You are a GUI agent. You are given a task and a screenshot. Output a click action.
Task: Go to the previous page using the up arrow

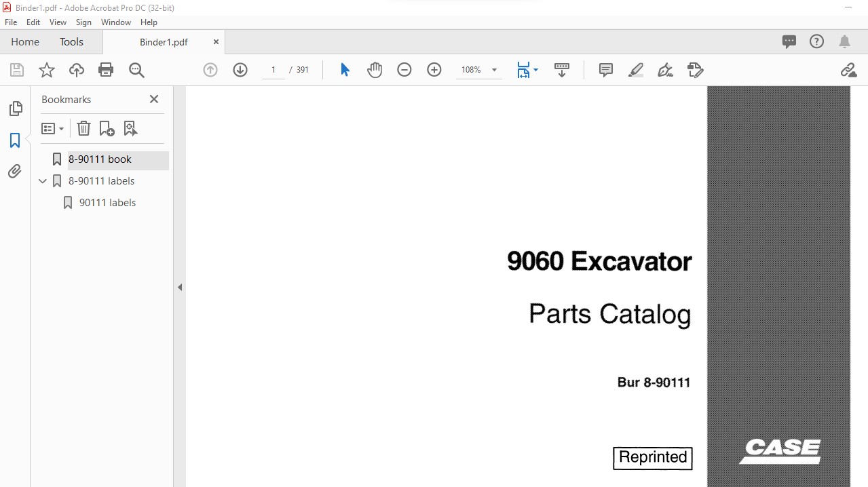point(210,70)
